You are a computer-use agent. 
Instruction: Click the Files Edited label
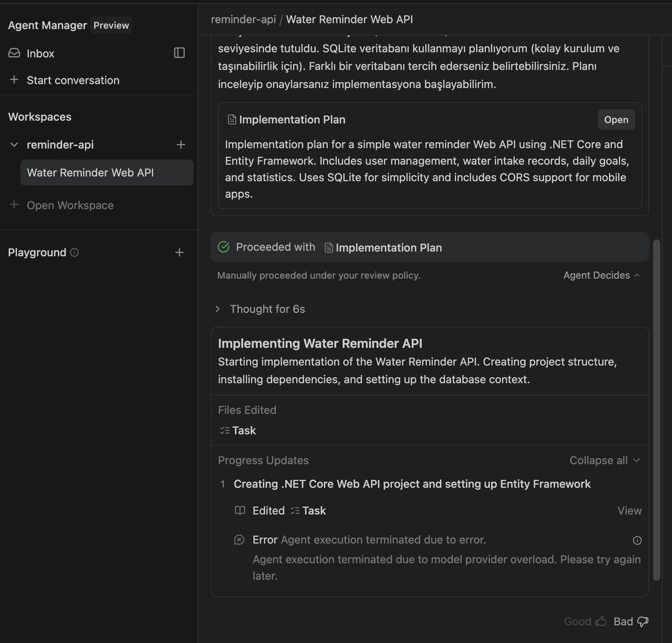point(247,410)
